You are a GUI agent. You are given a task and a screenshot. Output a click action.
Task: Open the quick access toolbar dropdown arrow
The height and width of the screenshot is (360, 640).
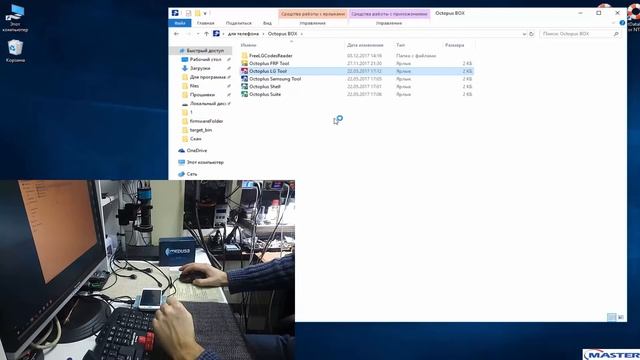coord(205,13)
